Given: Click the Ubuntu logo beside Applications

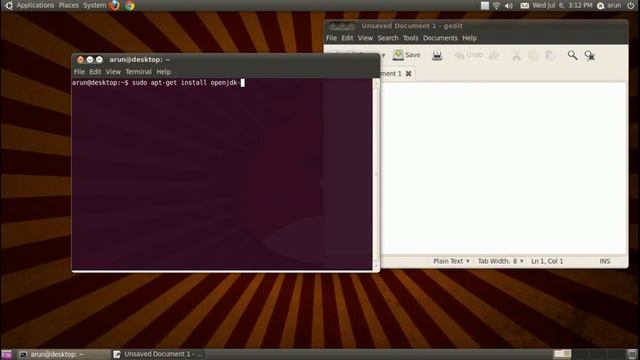Looking at the screenshot, I should (x=9, y=5).
